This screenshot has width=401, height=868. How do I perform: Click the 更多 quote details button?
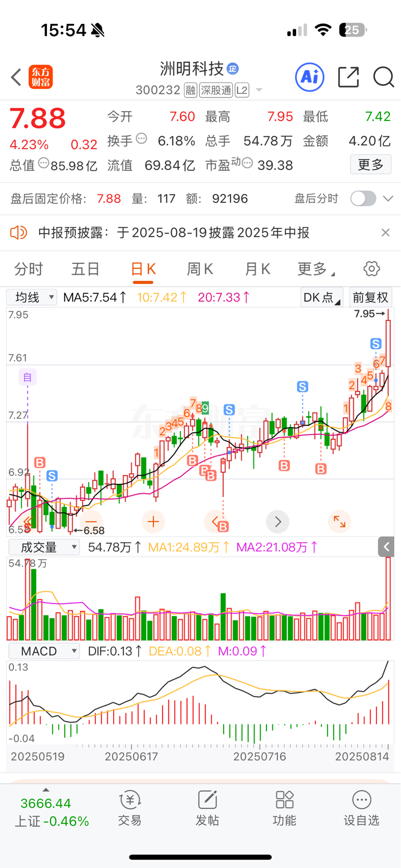click(x=371, y=165)
